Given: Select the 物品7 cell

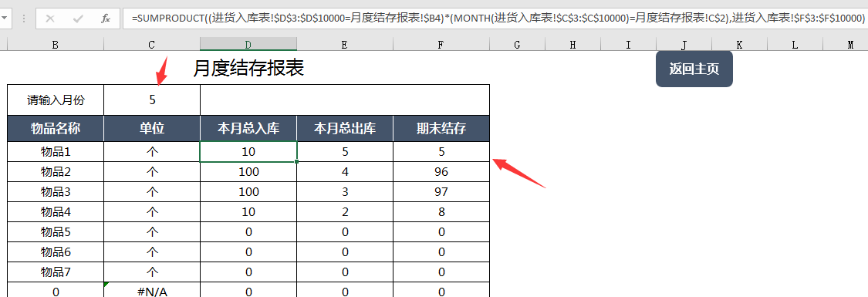Looking at the screenshot, I should 56,272.
